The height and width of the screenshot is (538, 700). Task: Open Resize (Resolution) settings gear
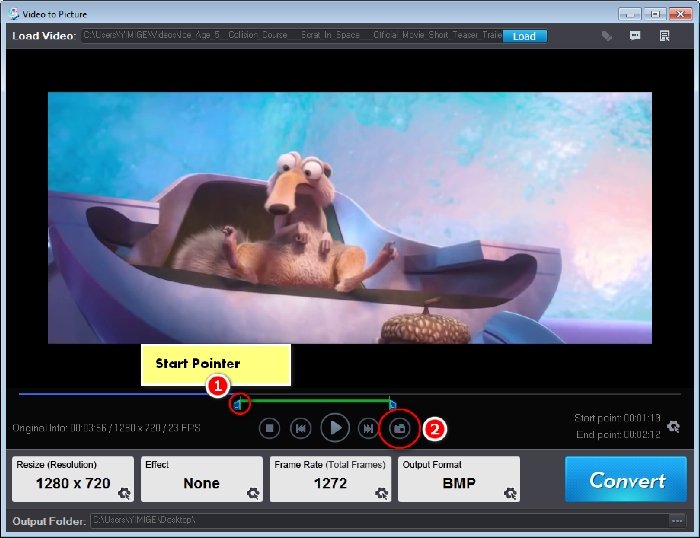point(124,493)
